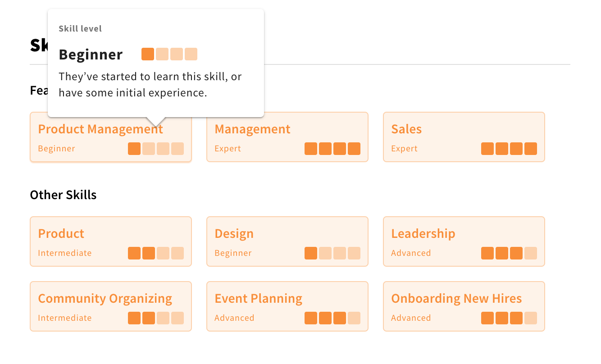The image size is (601, 364).
Task: Adjust the Management skill level bar
Action: tap(332, 148)
